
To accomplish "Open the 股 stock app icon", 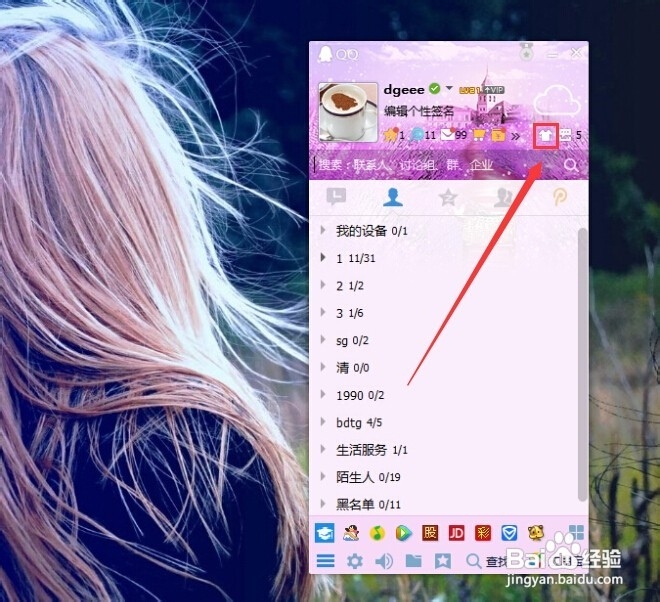I will pyautogui.click(x=430, y=533).
